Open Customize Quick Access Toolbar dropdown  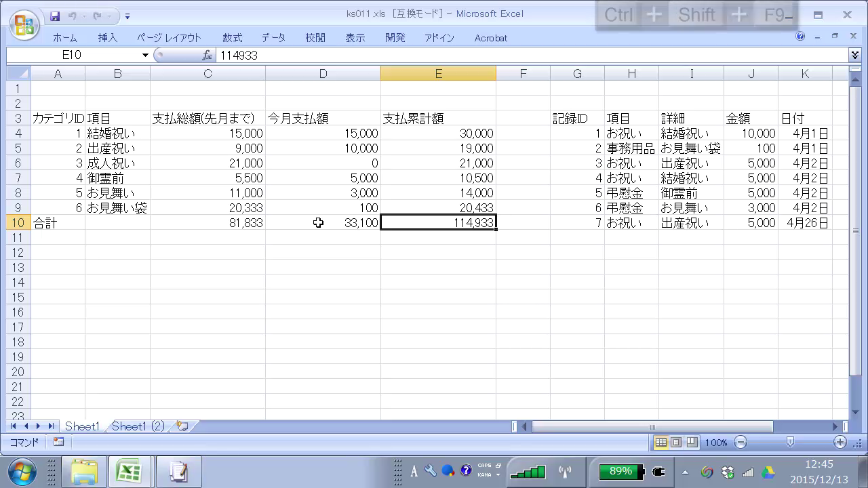[127, 16]
